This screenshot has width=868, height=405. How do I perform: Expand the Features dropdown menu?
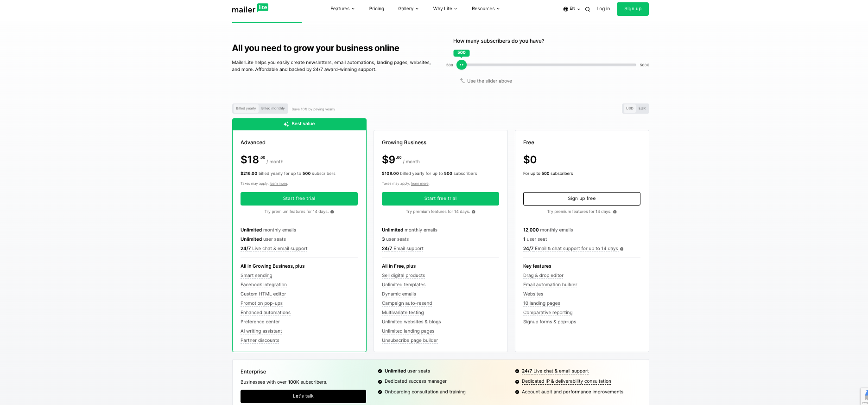[342, 9]
